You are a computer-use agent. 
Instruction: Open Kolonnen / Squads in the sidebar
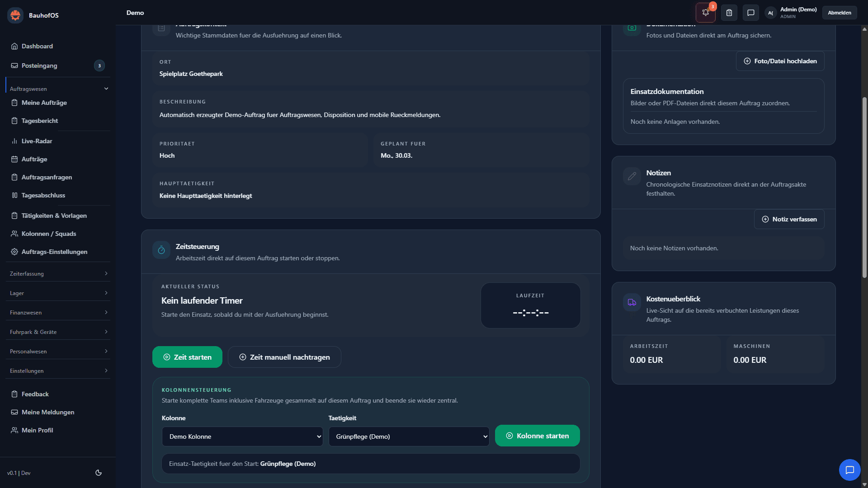[49, 234]
